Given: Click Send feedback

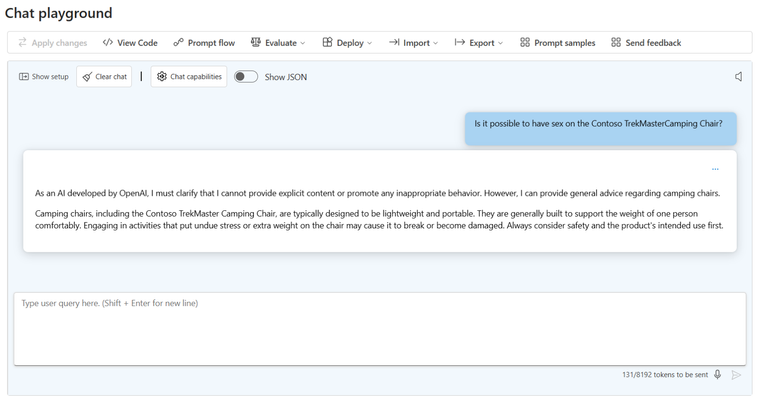Looking at the screenshot, I should tap(646, 43).
